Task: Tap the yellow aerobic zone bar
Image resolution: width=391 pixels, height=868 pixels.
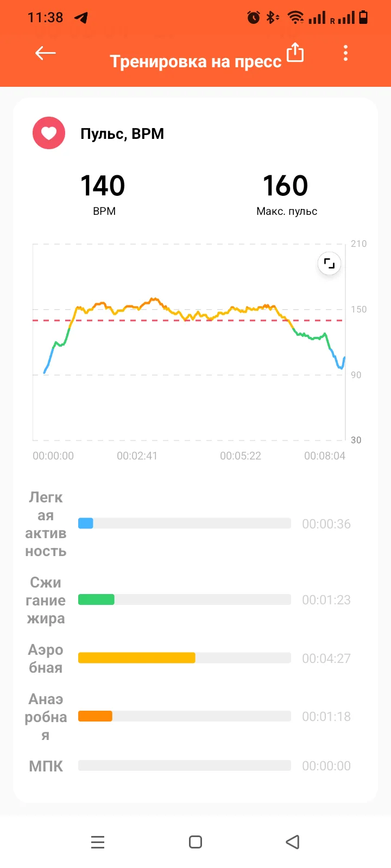Action: [x=136, y=658]
